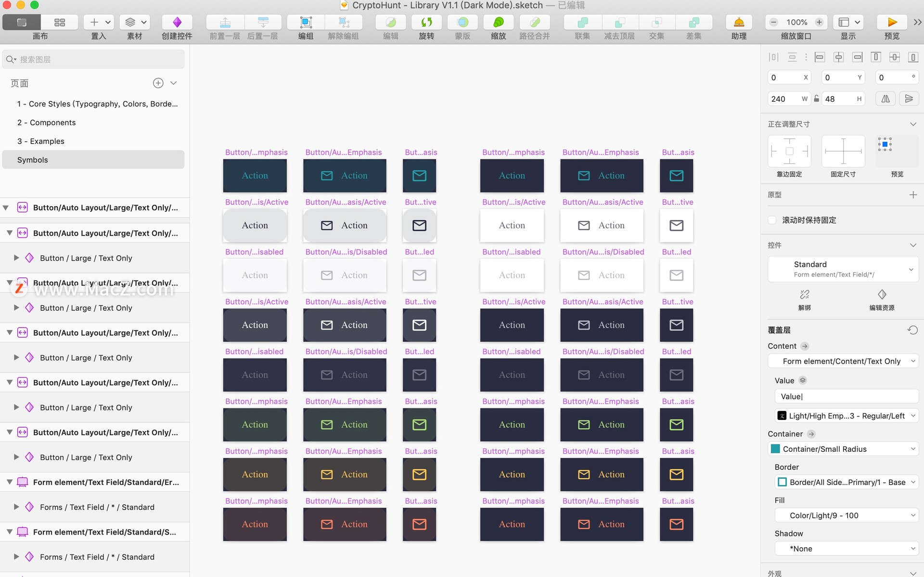Image resolution: width=924 pixels, height=577 pixels.
Task: Switch to the grid components view toggle
Action: [x=60, y=23]
